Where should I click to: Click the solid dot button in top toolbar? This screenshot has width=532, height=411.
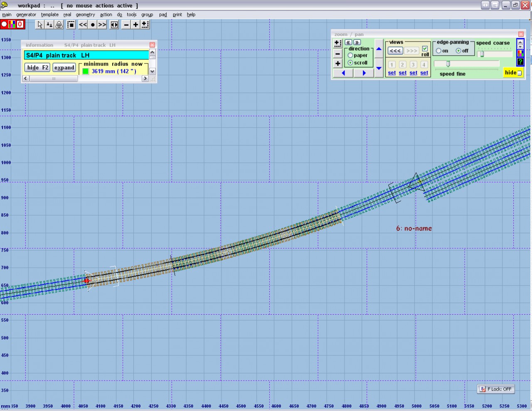click(x=93, y=24)
